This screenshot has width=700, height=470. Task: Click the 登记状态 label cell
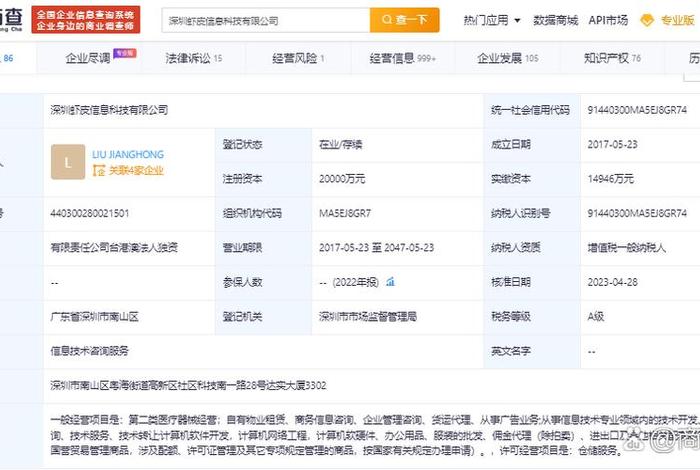click(263, 144)
